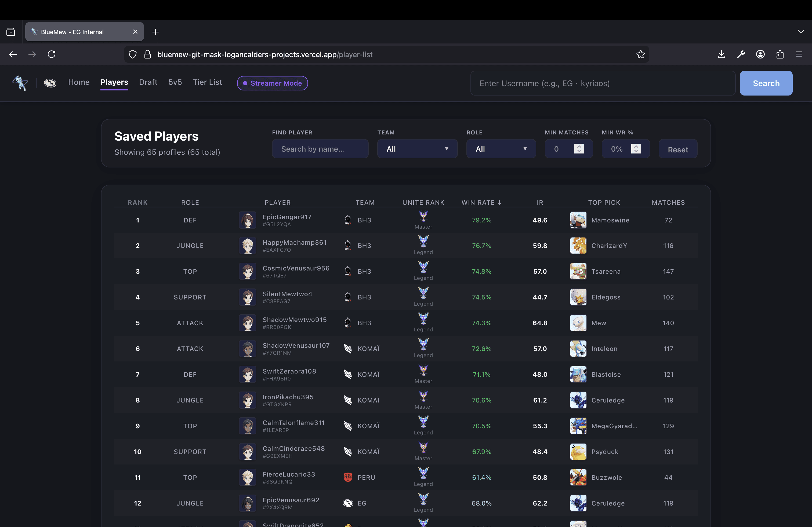Expand the Role filter dropdown
This screenshot has height=527, width=812.
click(x=501, y=149)
